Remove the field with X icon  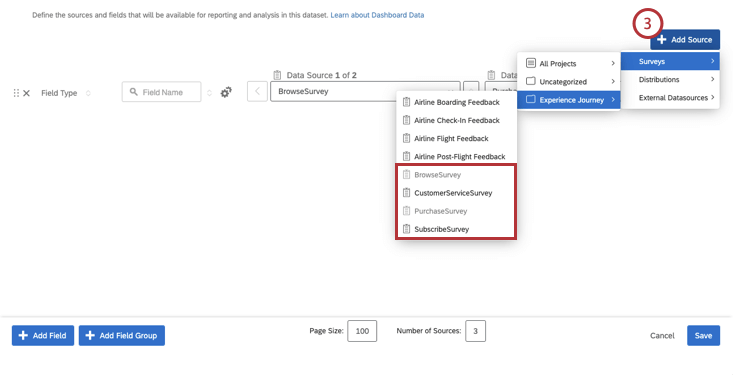(x=27, y=93)
